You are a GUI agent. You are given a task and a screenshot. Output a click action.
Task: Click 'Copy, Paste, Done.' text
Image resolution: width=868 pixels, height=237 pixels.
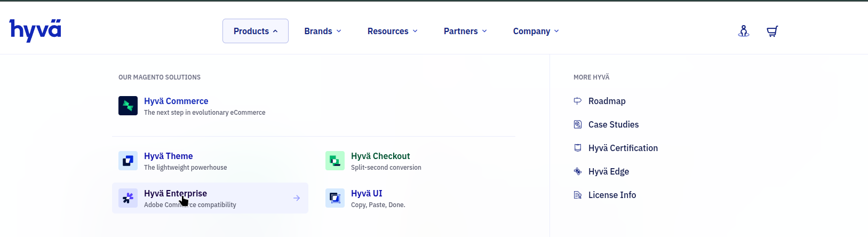(378, 205)
